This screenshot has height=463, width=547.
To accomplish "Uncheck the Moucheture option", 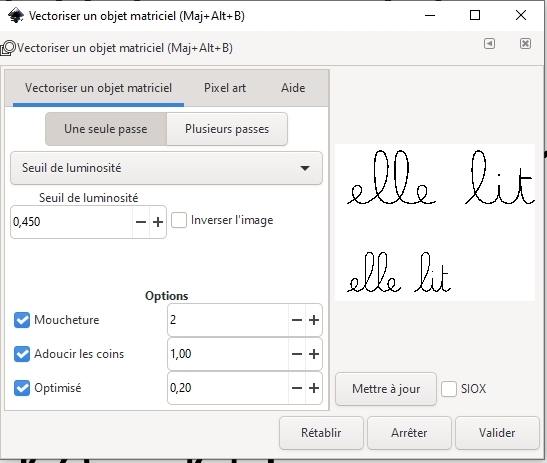I will coord(22,320).
